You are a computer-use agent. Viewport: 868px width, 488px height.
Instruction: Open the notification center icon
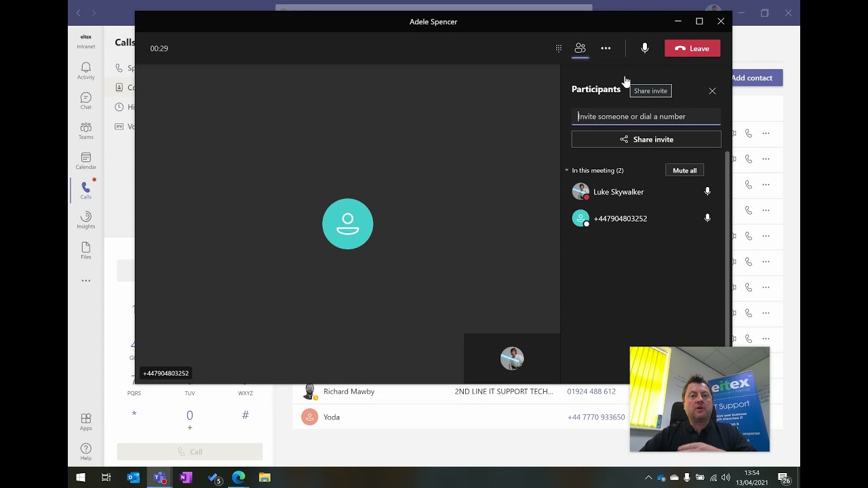(783, 478)
